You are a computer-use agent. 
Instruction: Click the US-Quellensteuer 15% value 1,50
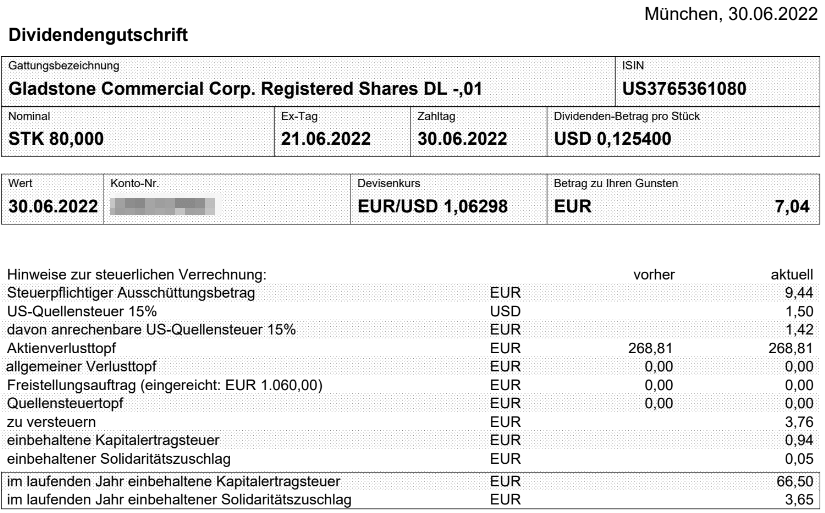click(799, 311)
